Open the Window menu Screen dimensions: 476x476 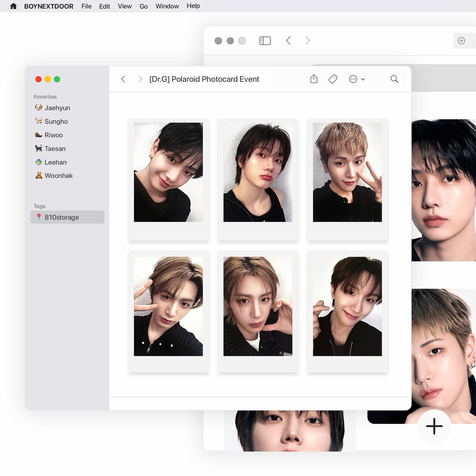[x=167, y=6]
